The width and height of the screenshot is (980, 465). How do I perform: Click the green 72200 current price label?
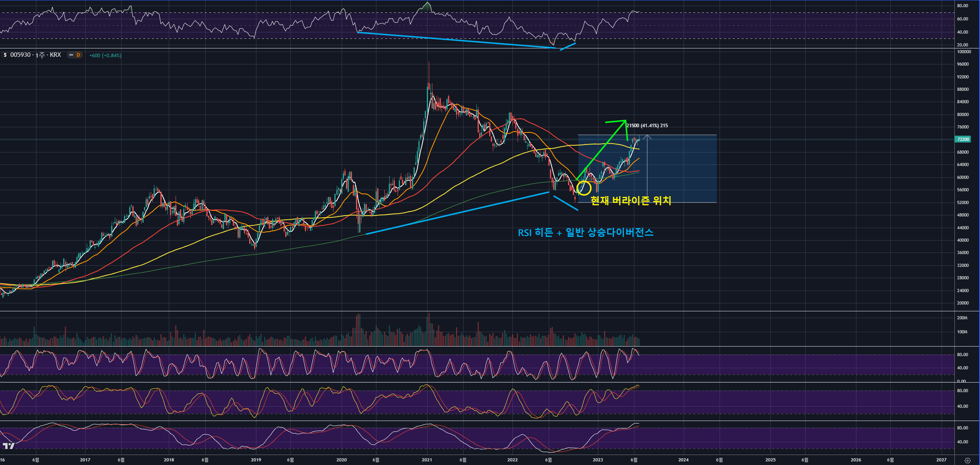pyautogui.click(x=963, y=139)
